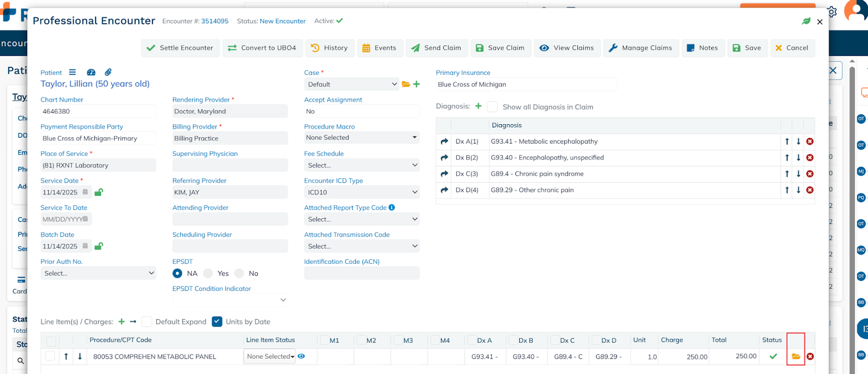
Task: Open Manage Claims from the toolbar
Action: click(x=640, y=48)
